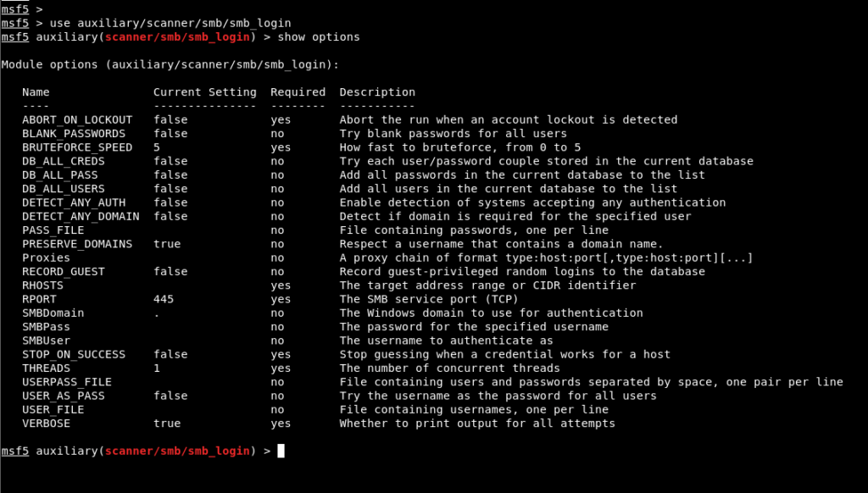The height and width of the screenshot is (493, 868).
Task: Click the Description column header
Action: pos(377,91)
